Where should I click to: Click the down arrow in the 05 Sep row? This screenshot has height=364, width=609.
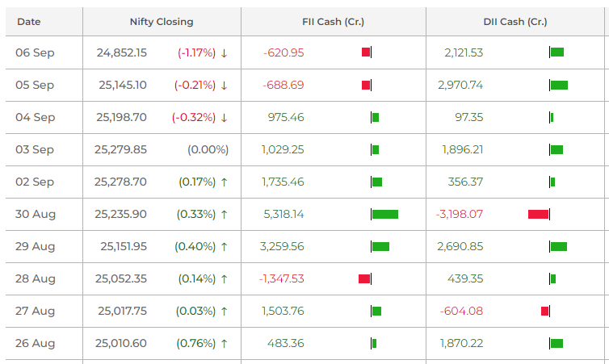224,85
